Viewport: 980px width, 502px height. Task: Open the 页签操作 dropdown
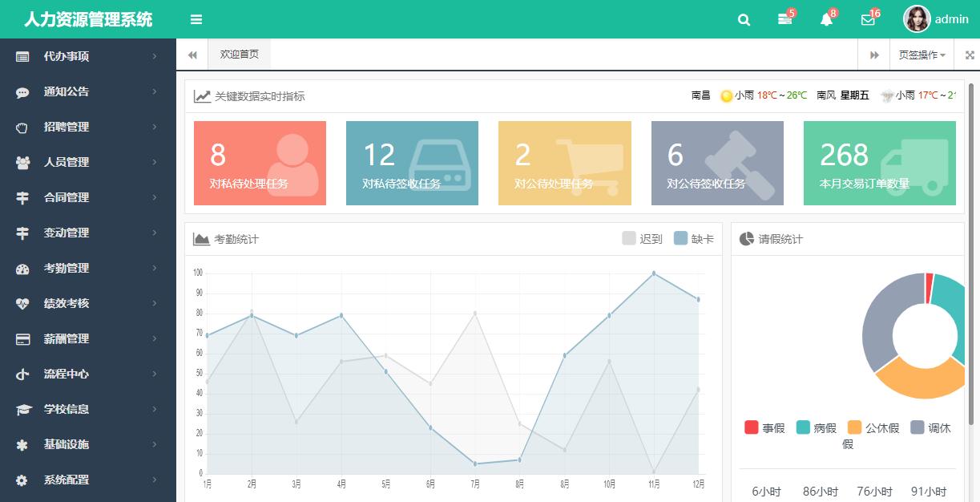point(922,55)
